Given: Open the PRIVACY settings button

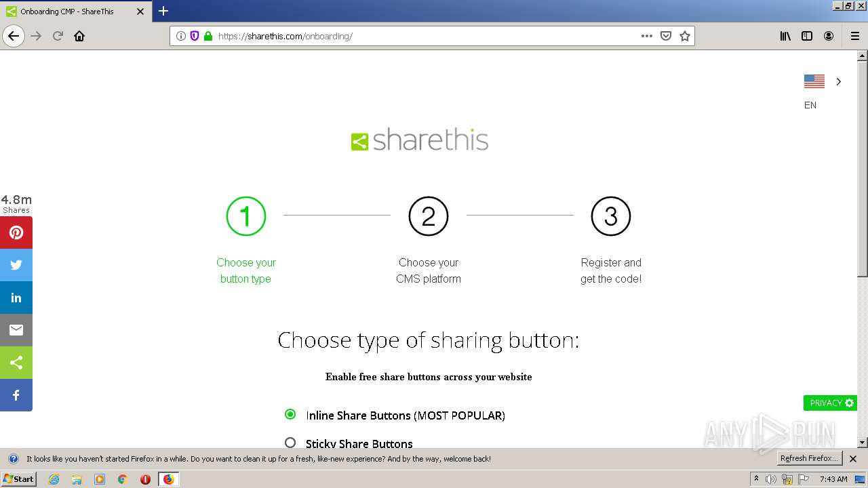Looking at the screenshot, I should click(831, 403).
